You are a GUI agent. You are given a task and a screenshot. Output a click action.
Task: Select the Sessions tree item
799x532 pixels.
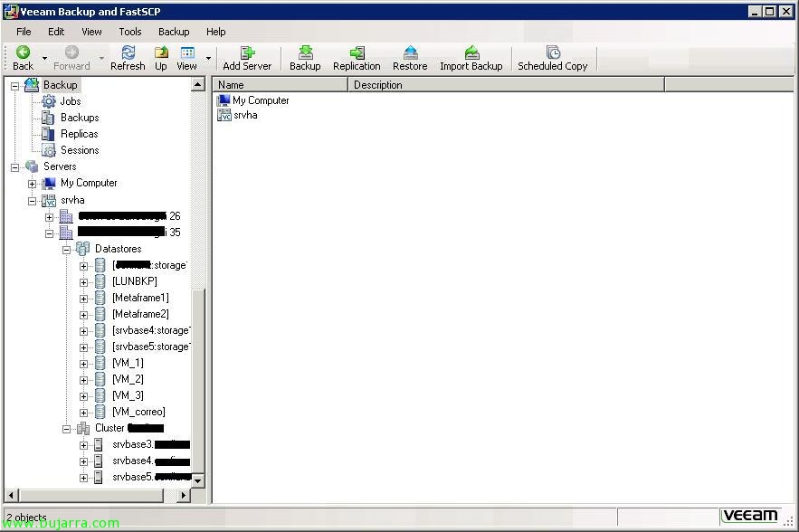[x=80, y=150]
